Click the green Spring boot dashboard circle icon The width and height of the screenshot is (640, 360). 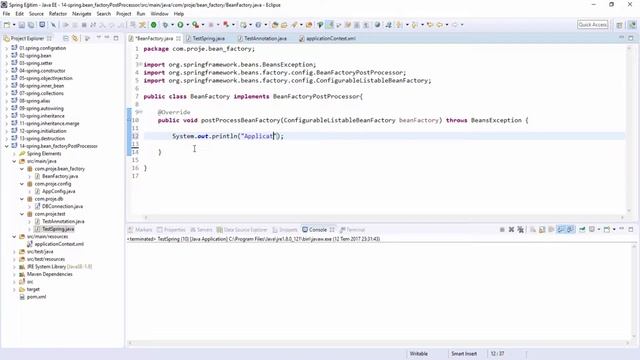click(x=153, y=25)
